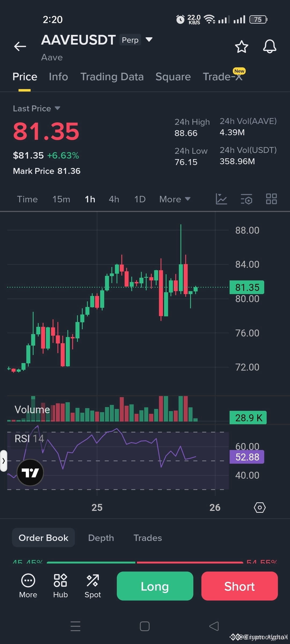The image size is (290, 644).
Task: Tap the alarm clock status icon
Action: 180,19
